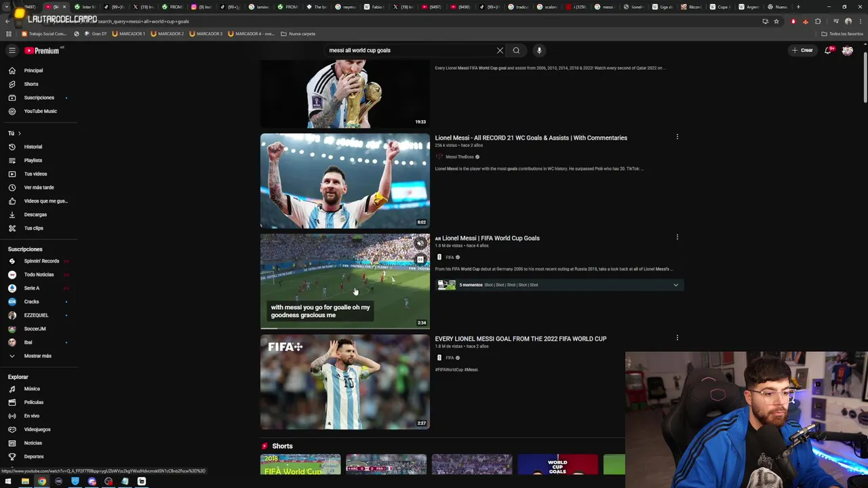Open Películas under Explorar
Screen dimensions: 868x488
(x=33, y=403)
